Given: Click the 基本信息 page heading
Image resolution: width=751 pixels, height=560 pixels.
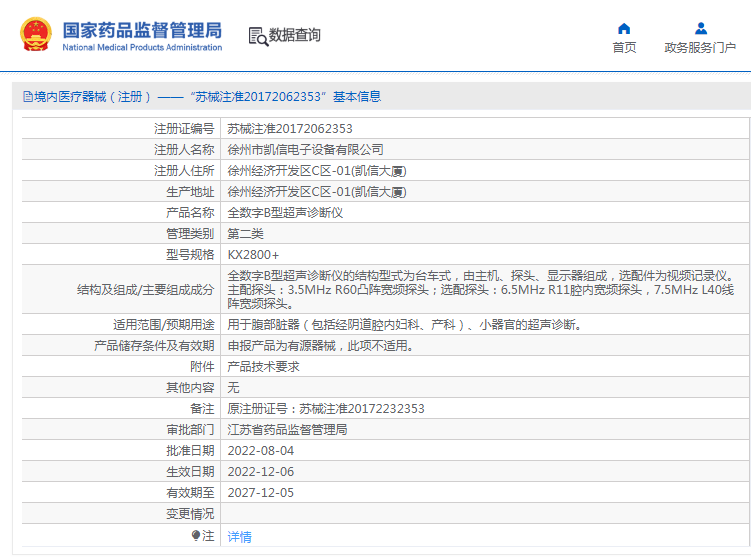Looking at the screenshot, I should coord(357,97).
